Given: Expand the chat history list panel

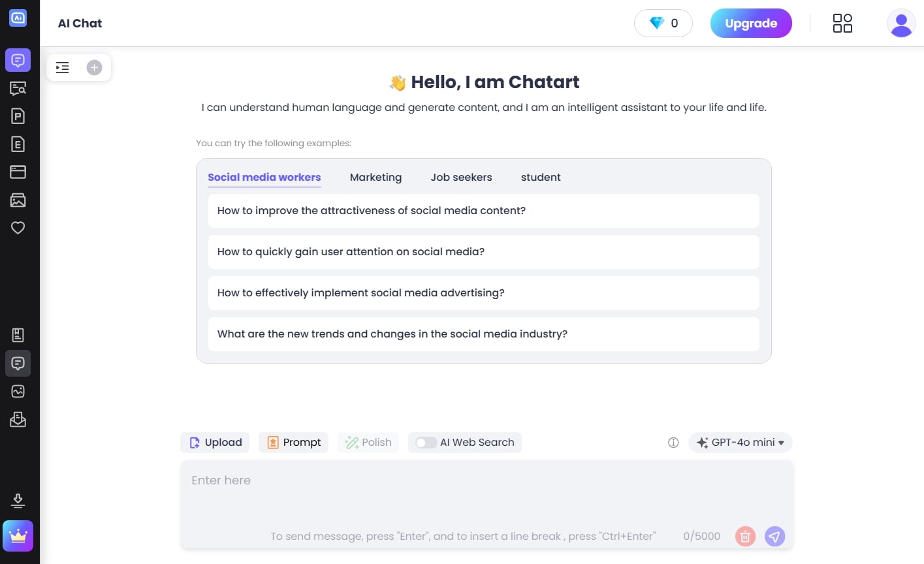Looking at the screenshot, I should pos(63,67).
